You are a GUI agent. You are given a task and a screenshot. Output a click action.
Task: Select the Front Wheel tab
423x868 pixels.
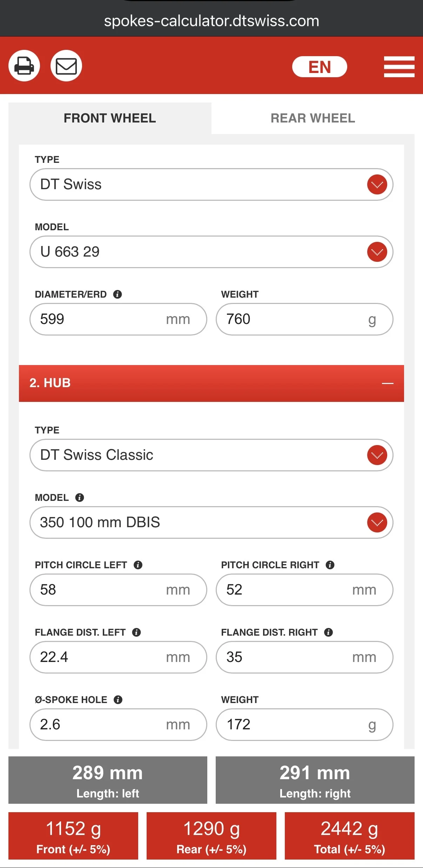pos(110,118)
